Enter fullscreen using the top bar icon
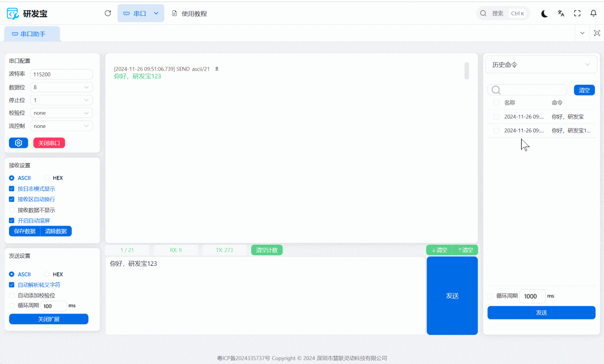604x364 pixels. [577, 14]
